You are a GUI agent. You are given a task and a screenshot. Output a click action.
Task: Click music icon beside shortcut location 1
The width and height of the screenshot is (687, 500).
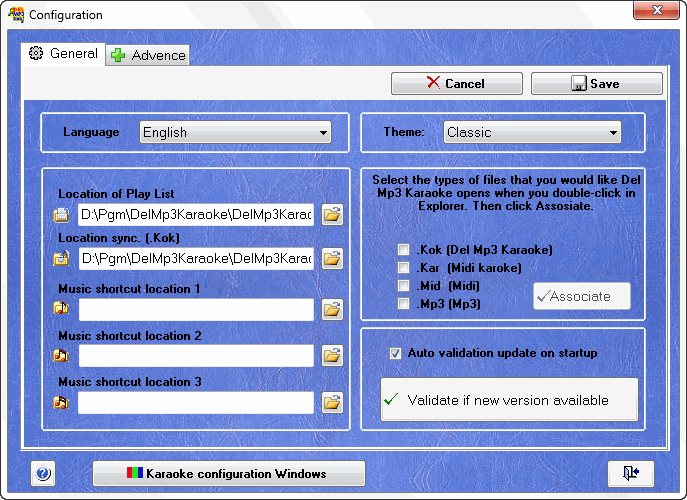click(x=61, y=308)
